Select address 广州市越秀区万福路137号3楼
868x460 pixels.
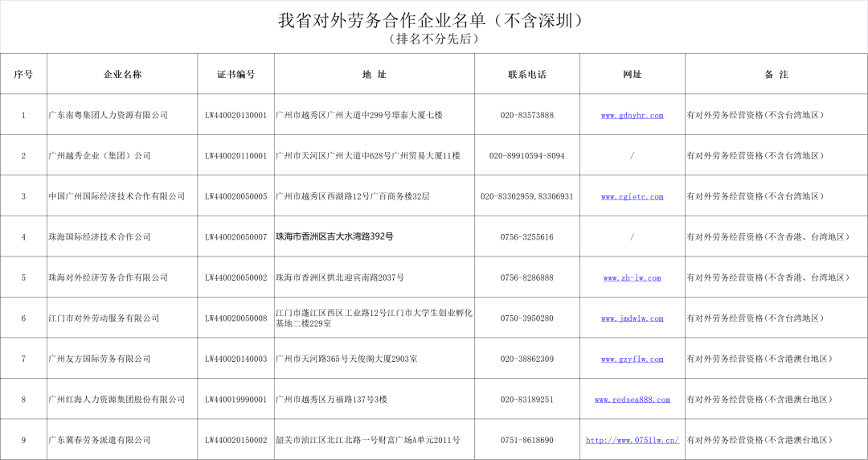332,399
